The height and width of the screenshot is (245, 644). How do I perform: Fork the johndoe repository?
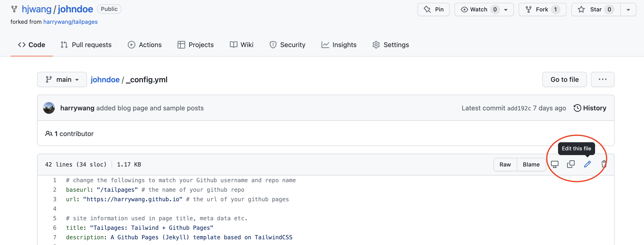coord(542,10)
